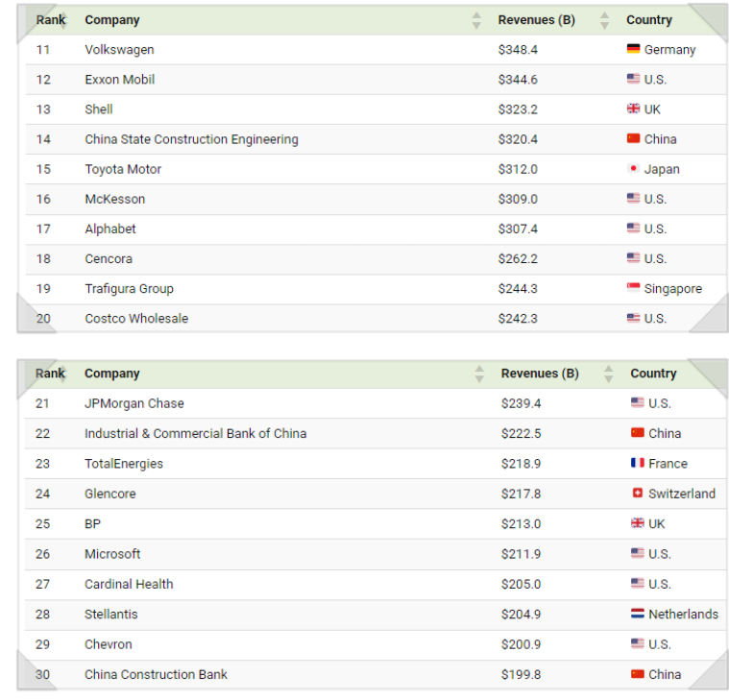Screen dimensions: 729x700
Task: Select Industrial & Commercial Bank of China
Action: (195, 434)
